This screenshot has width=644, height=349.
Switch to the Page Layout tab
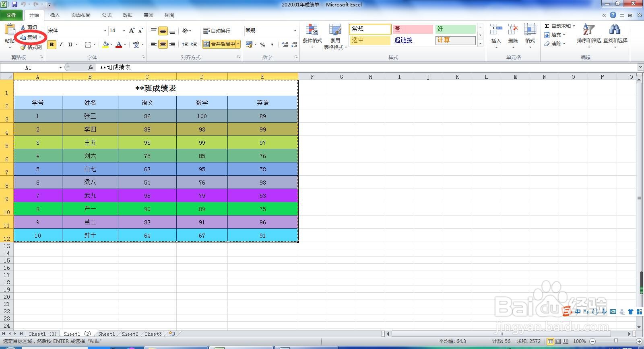click(x=80, y=15)
